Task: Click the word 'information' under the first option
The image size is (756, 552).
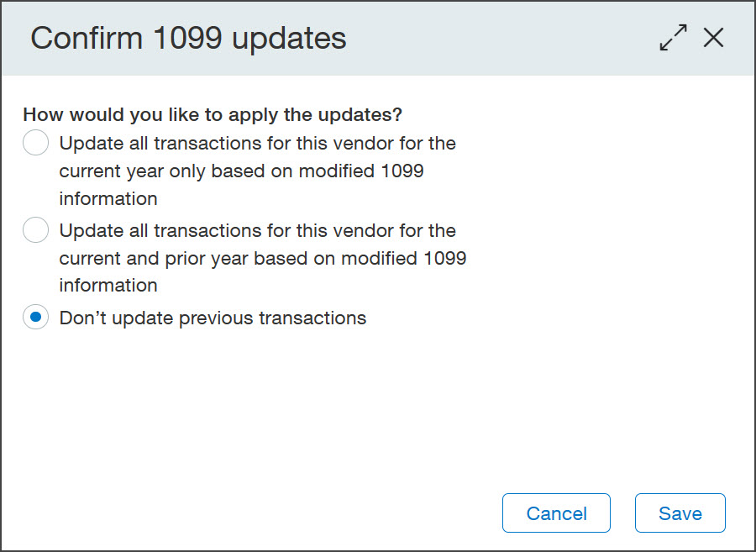Action: 108,198
